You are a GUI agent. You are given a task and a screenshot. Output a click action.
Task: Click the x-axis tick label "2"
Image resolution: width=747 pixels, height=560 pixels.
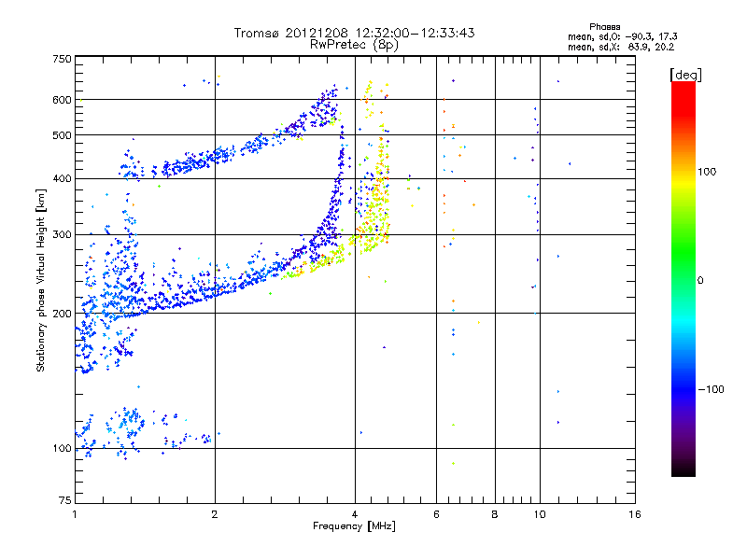click(215, 514)
